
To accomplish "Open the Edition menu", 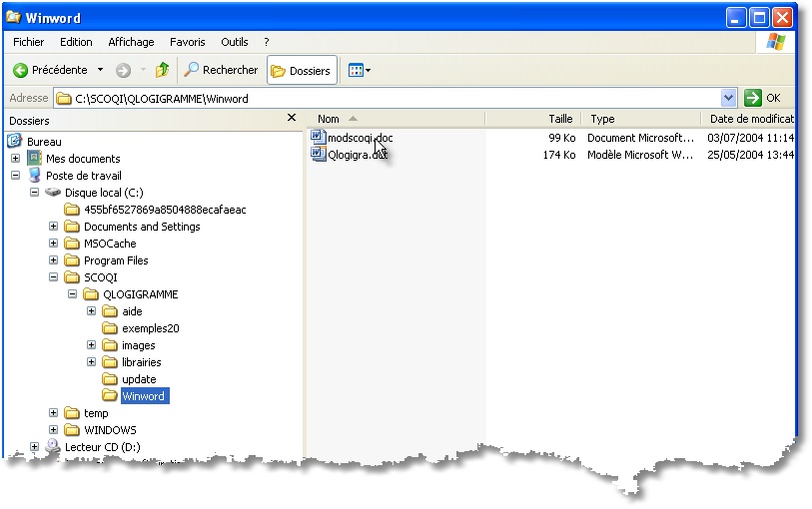I will point(76,42).
